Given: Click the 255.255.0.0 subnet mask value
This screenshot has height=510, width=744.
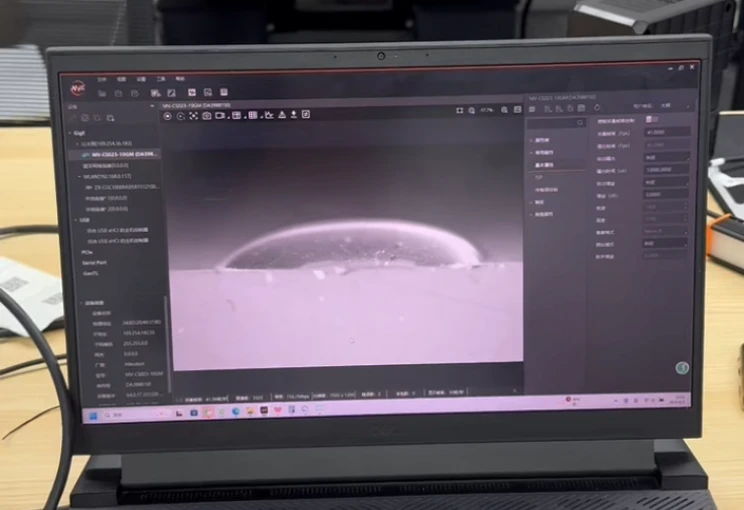Looking at the screenshot, I should tap(135, 343).
